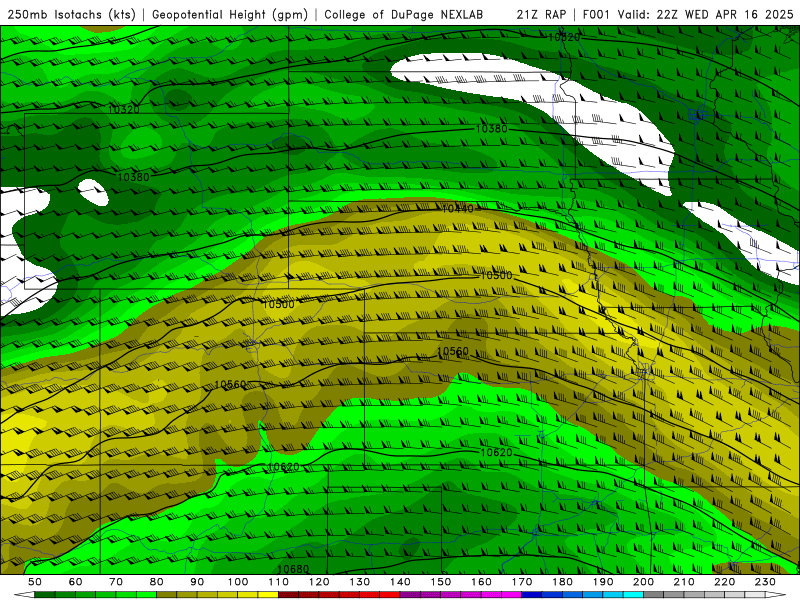Image resolution: width=800 pixels, height=600 pixels.
Task: Pick the dark blue swatch starting at 170
Action: [x=532, y=595]
